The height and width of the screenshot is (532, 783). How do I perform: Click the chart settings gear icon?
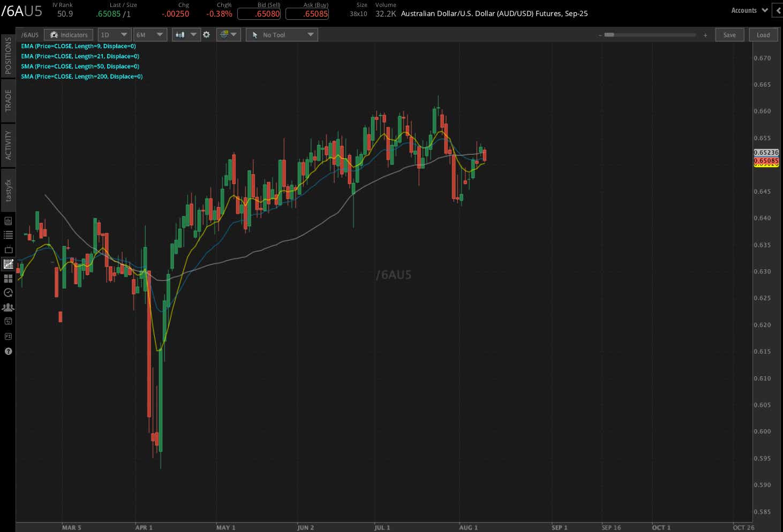coord(206,34)
